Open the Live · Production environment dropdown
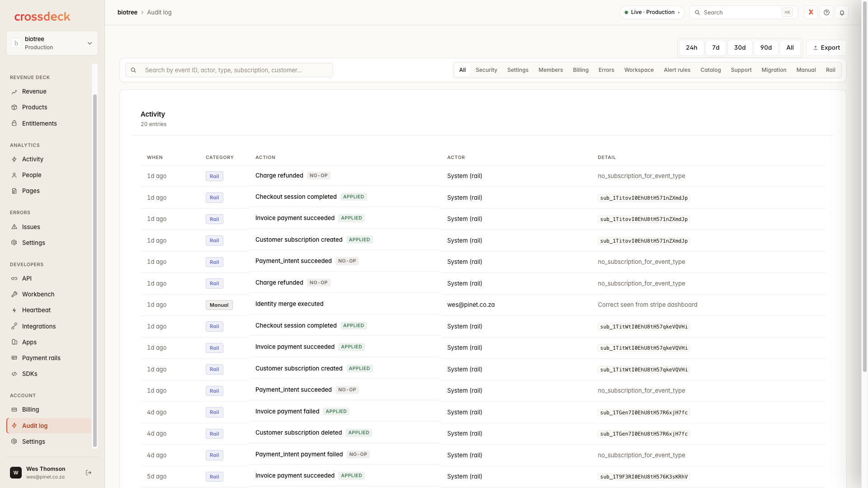Screen dimensions: 868x488 (652, 12)
